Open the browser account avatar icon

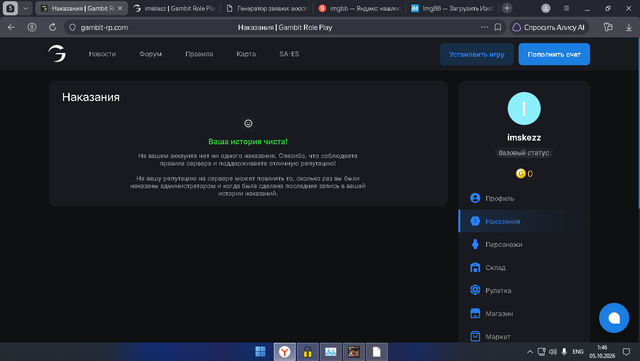click(x=545, y=8)
